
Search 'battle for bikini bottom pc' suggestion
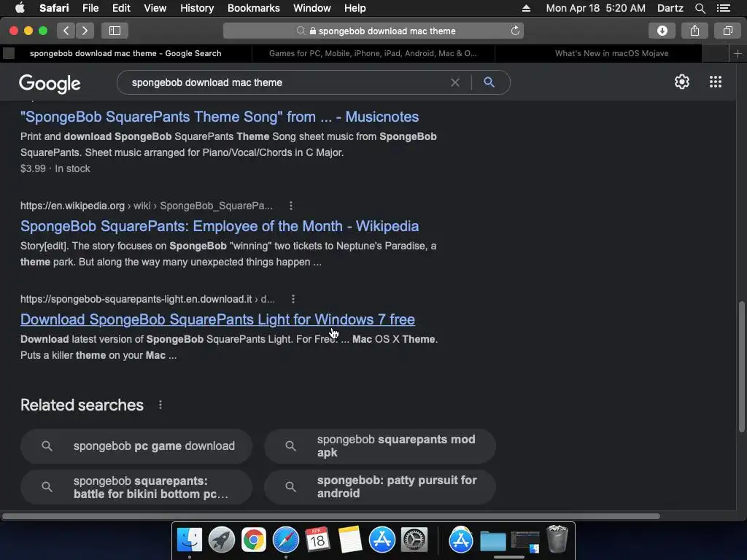(136, 487)
